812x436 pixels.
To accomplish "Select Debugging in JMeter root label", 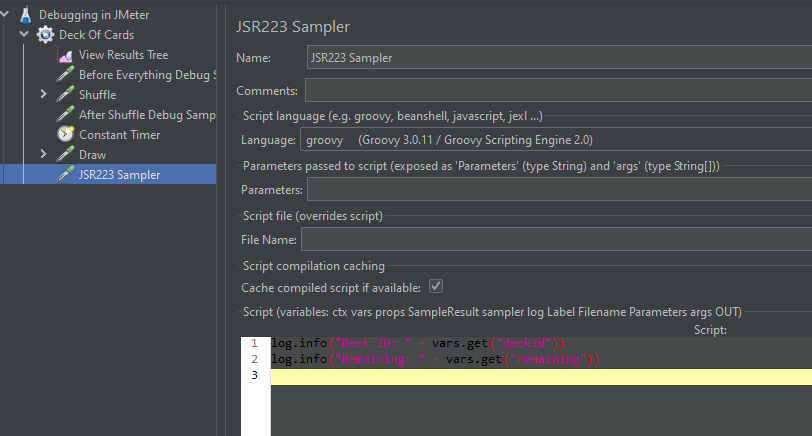I will coord(94,15).
